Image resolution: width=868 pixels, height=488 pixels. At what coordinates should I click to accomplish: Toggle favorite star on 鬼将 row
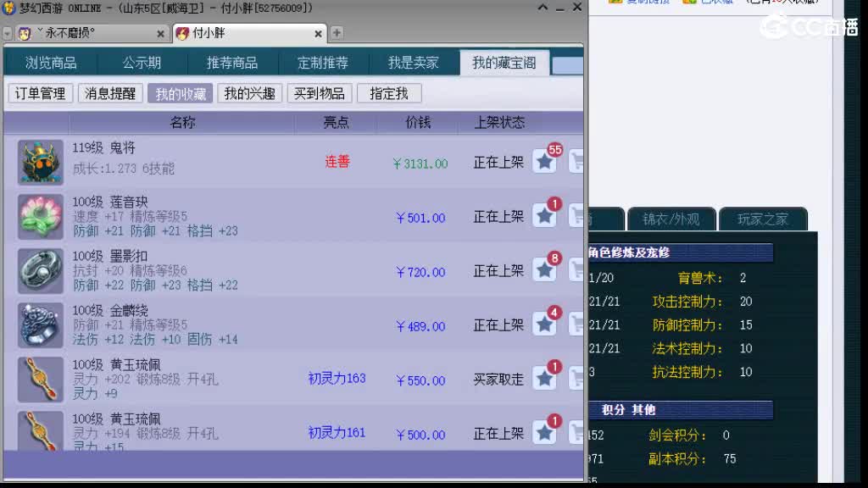click(x=545, y=162)
